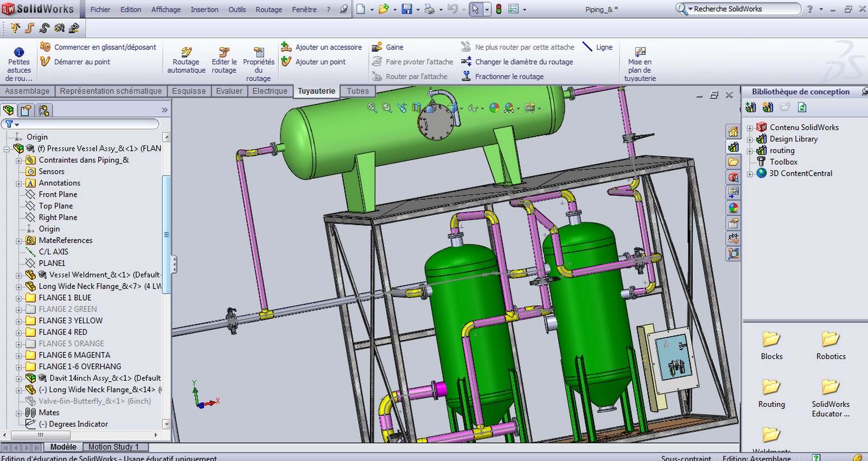Image resolution: width=868 pixels, height=461 pixels.
Task: Open Hide/Show Items dropdown arrow
Action: click(482, 108)
